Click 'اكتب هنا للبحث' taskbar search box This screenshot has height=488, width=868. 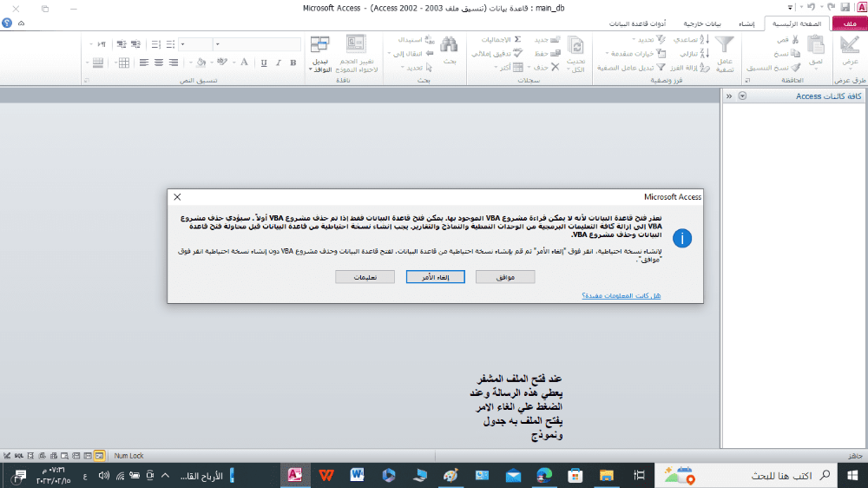pyautogui.click(x=746, y=475)
